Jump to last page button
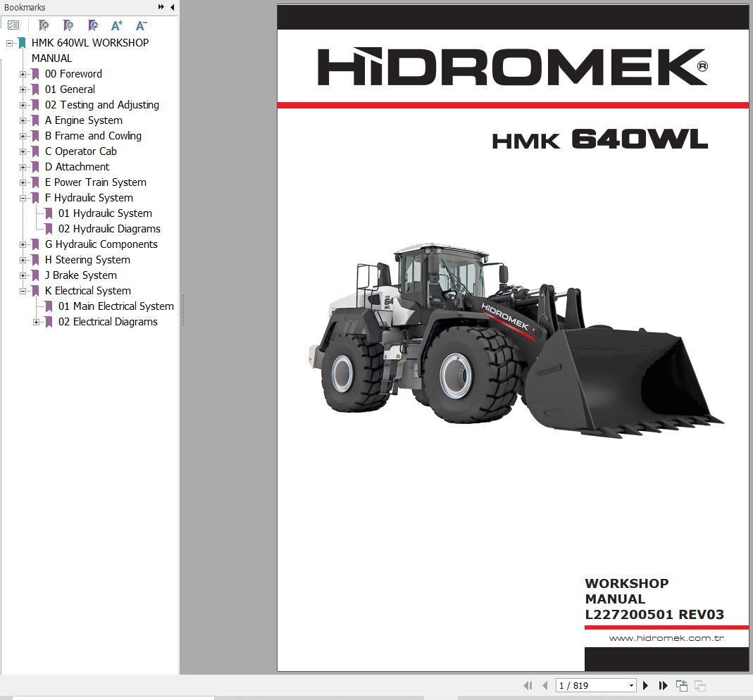This screenshot has width=753, height=700. [x=663, y=686]
